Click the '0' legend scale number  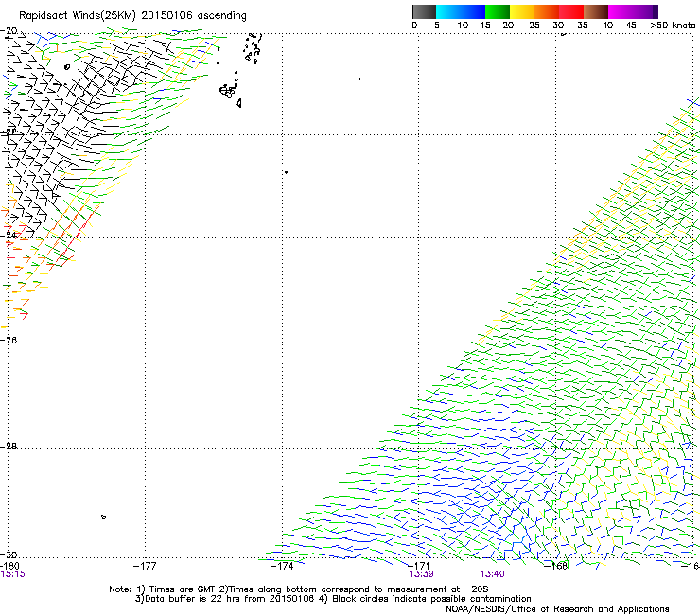tap(414, 26)
